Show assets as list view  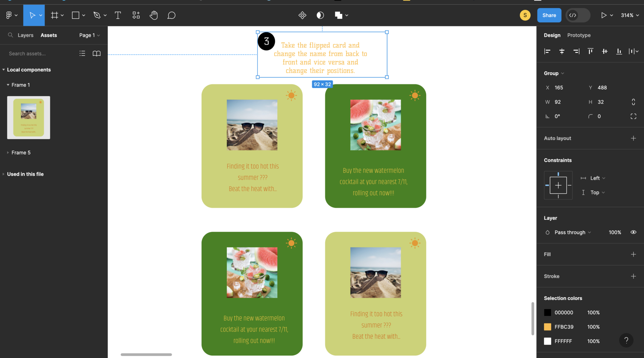click(x=82, y=54)
